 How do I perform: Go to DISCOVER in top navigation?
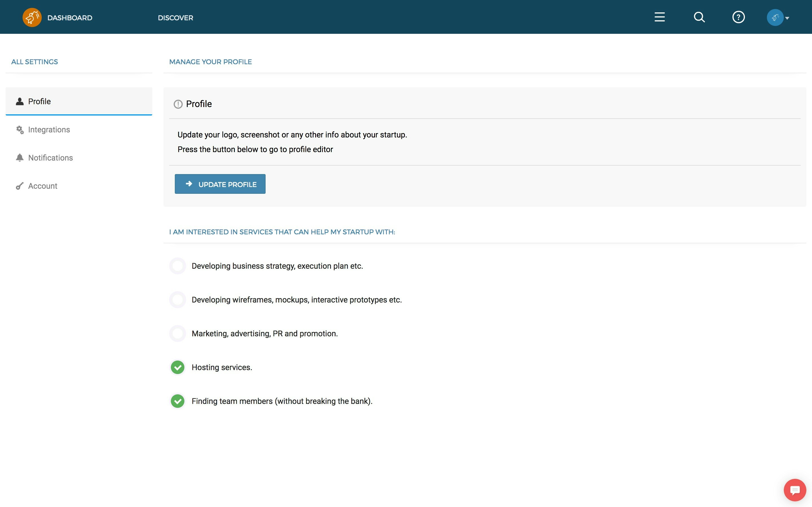tap(175, 18)
